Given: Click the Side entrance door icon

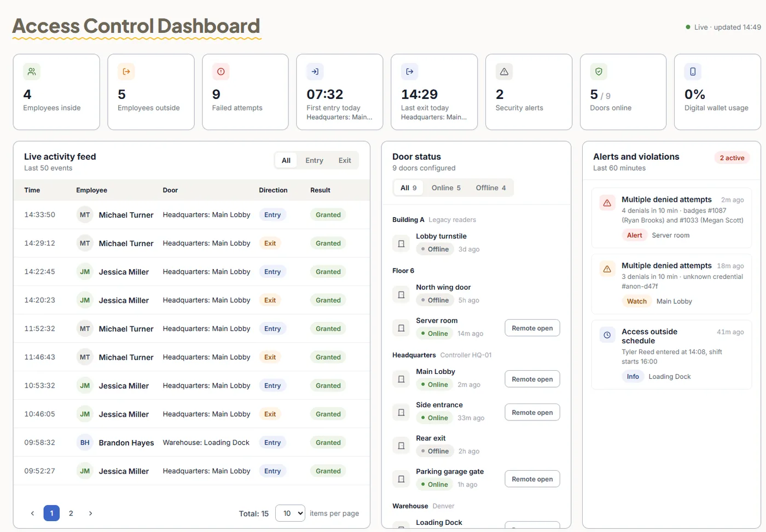Looking at the screenshot, I should [x=401, y=412].
